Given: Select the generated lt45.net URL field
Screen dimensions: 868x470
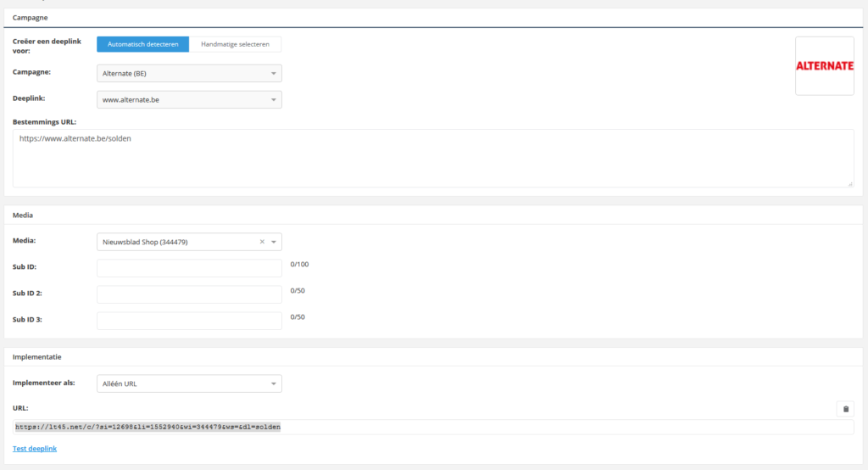Looking at the screenshot, I should point(432,427).
